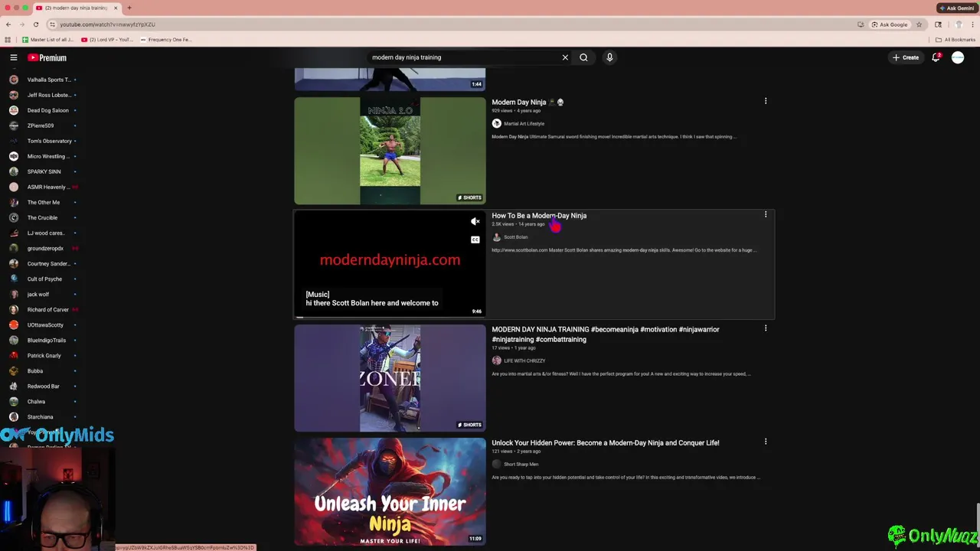Open Redwood Bar subscription
Image resolution: width=980 pixels, height=551 pixels.
[x=42, y=386]
